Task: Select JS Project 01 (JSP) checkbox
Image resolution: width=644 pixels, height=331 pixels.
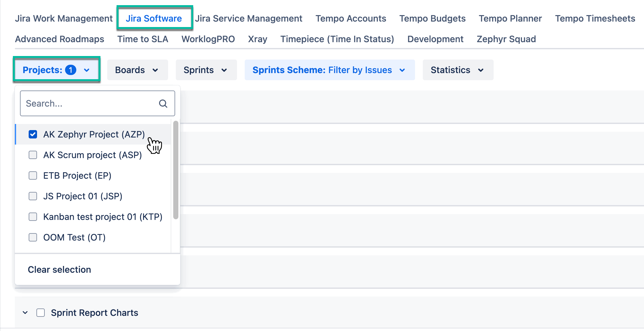Action: click(x=33, y=196)
